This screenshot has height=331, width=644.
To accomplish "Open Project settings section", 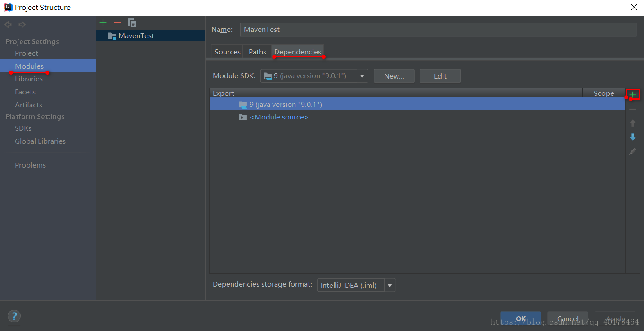I will [x=27, y=53].
